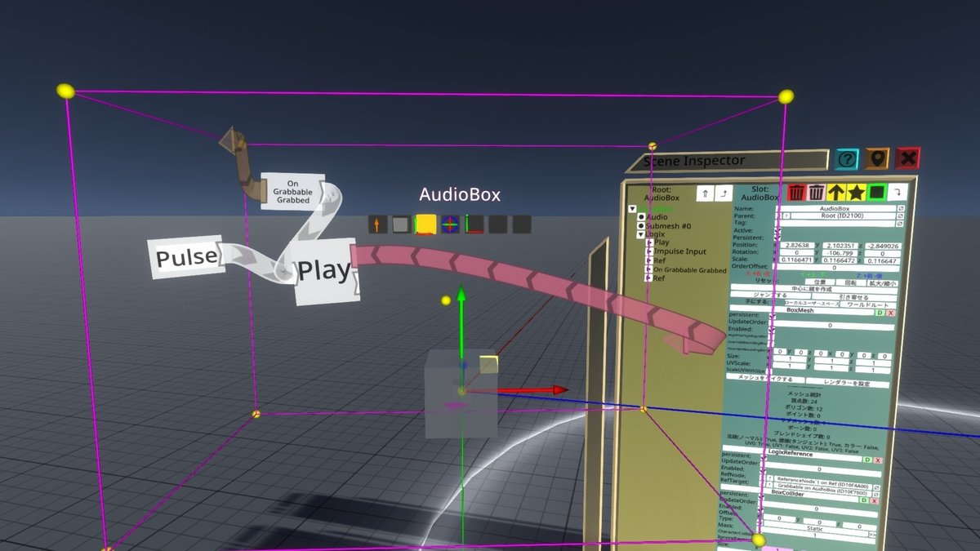Click the 位置 reset position button
This screenshot has height=551, width=980.
coord(820,282)
